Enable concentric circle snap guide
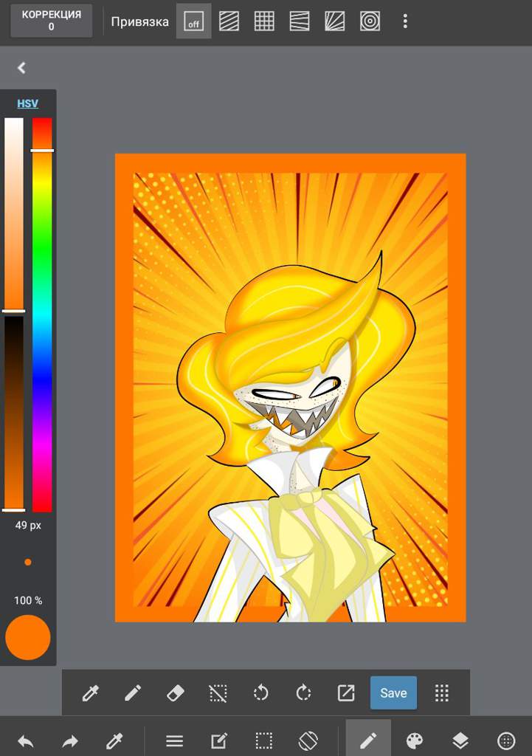 pyautogui.click(x=370, y=21)
